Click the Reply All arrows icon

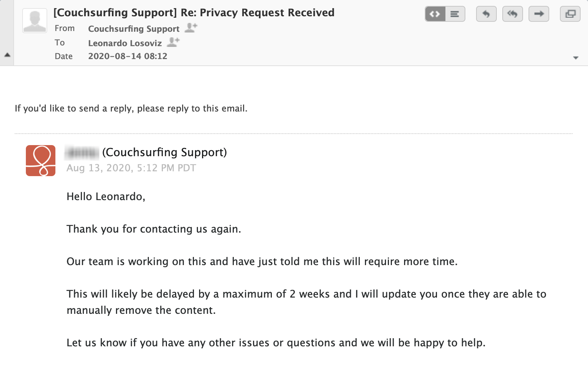pyautogui.click(x=512, y=14)
